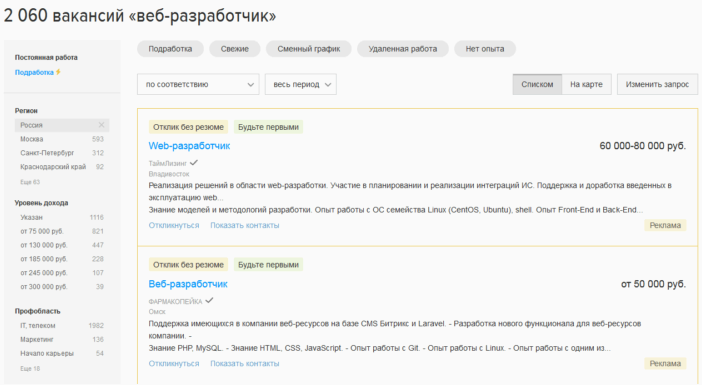
Task: Click Откликнуться on the ФАРМАКОПЕЙКА vacancy
Action: coord(174,364)
